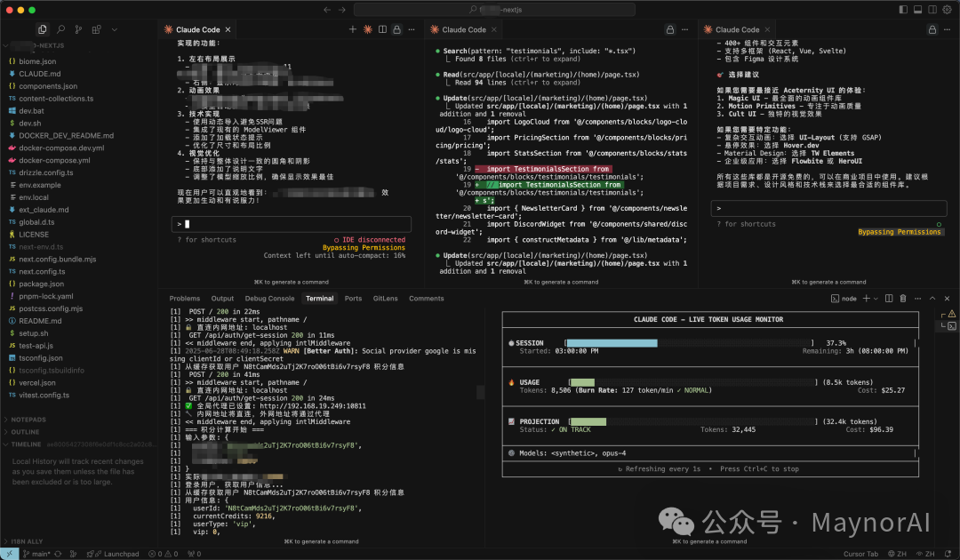Viewport: 960px width, 560px height.
Task: Kill the active terminal using the trash icon
Action: pos(903,297)
